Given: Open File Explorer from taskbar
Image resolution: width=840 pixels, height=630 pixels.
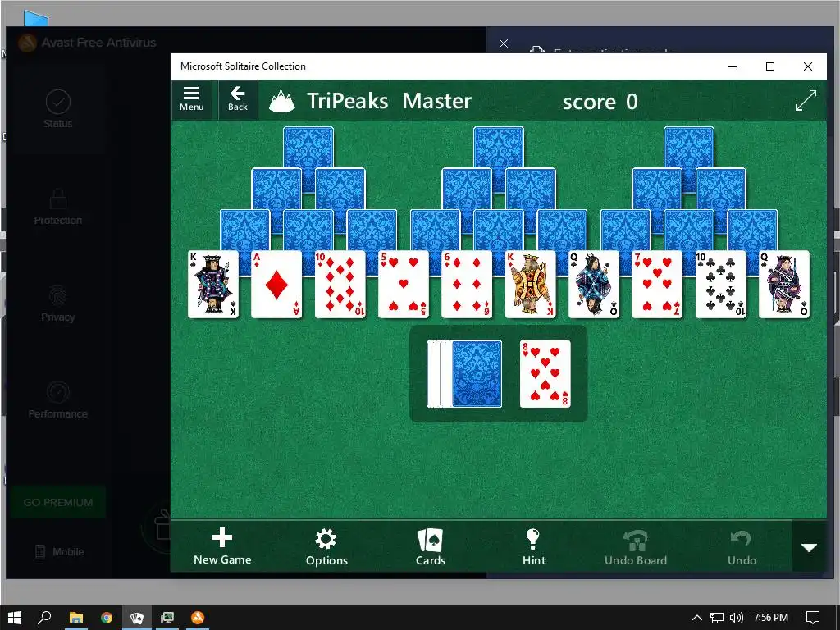Looking at the screenshot, I should click(76, 618).
